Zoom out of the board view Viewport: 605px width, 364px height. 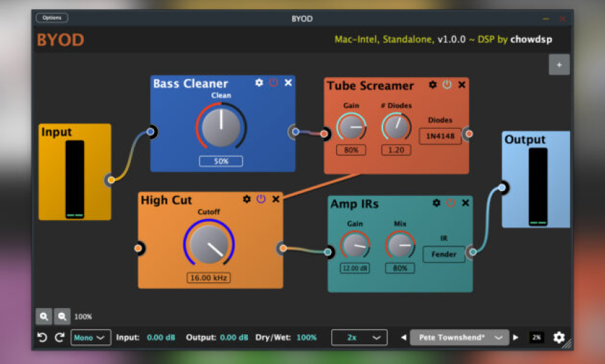(x=62, y=316)
